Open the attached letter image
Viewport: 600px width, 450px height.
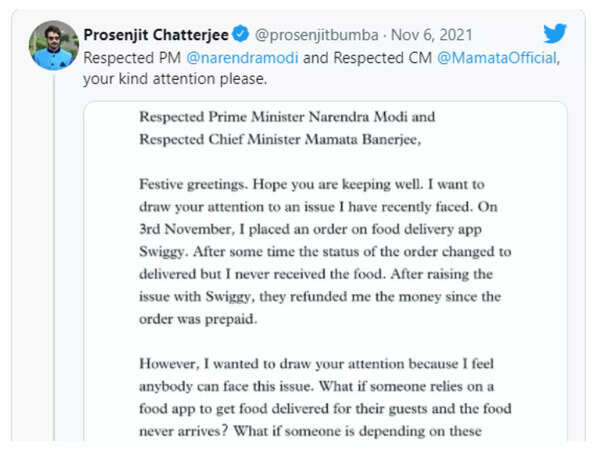pos(325,270)
